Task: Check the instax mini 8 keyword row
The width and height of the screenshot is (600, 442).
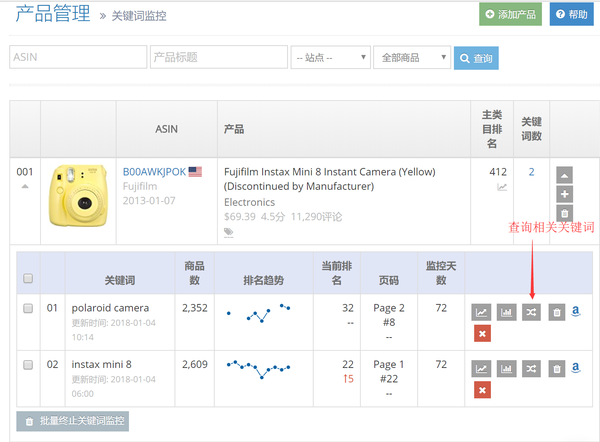Action: tap(28, 365)
